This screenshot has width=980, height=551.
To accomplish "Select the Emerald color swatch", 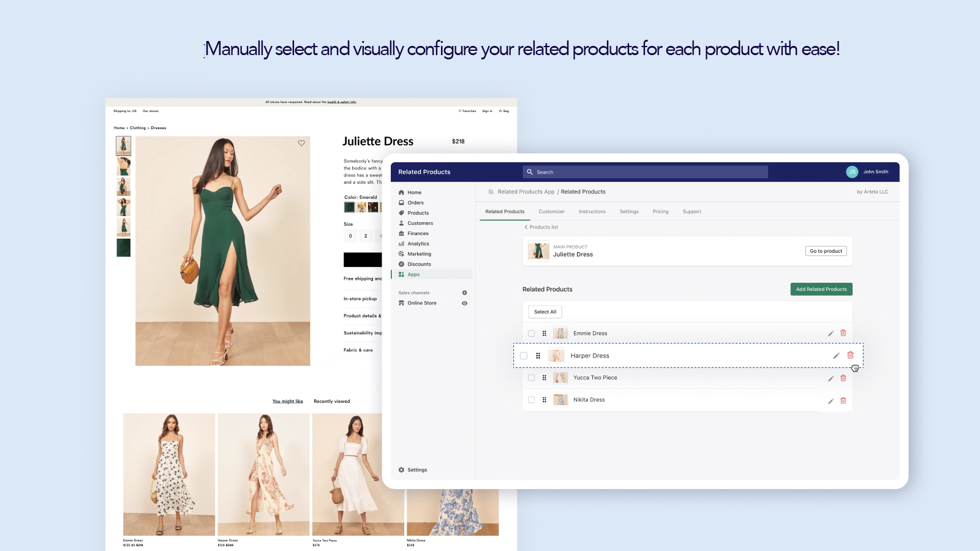I will (349, 207).
